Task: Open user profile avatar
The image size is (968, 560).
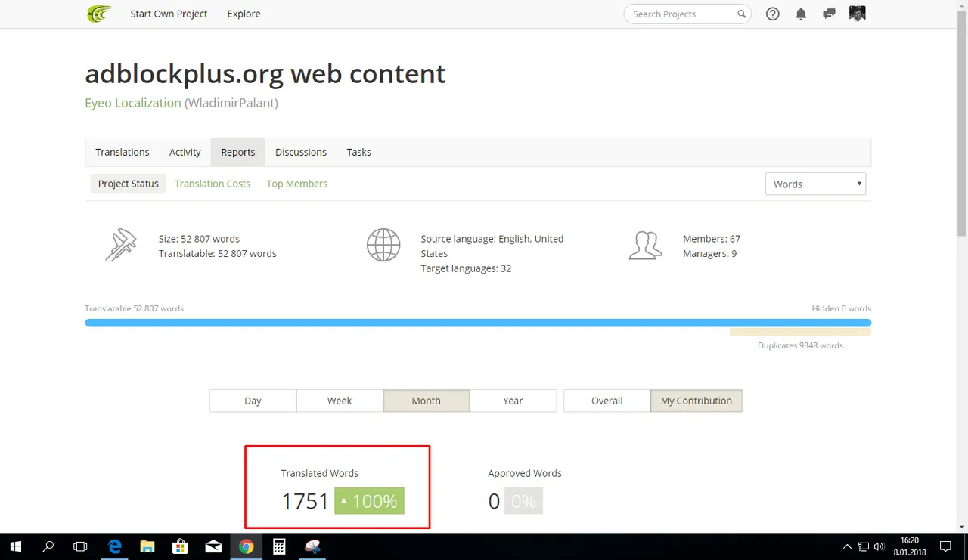Action: point(858,14)
